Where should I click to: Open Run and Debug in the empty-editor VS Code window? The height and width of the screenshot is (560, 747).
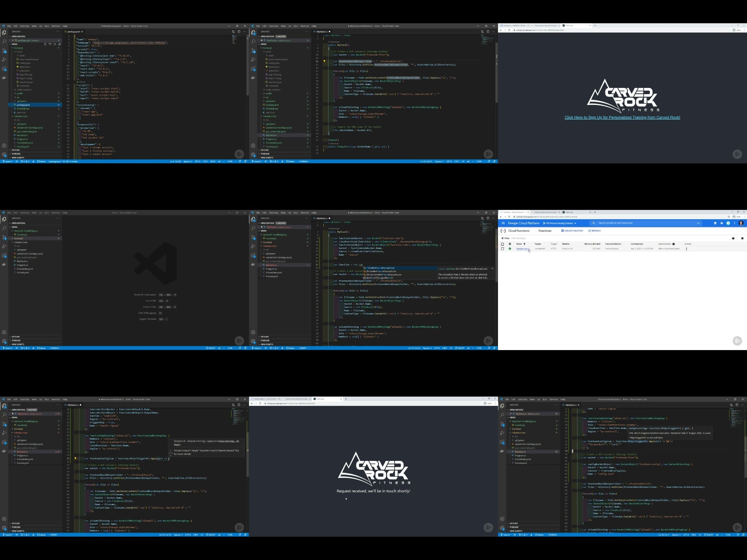coord(4,246)
